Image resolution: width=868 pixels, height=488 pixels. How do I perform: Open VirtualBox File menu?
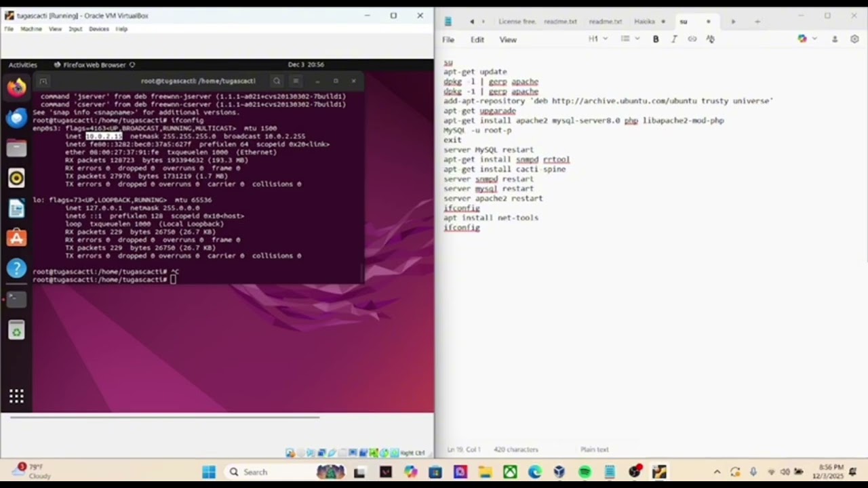point(9,29)
